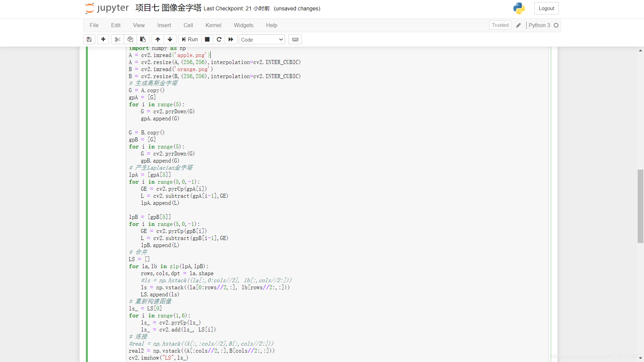This screenshot has width=644, height=362.
Task: Move selected cell down arrow
Action: (170, 40)
